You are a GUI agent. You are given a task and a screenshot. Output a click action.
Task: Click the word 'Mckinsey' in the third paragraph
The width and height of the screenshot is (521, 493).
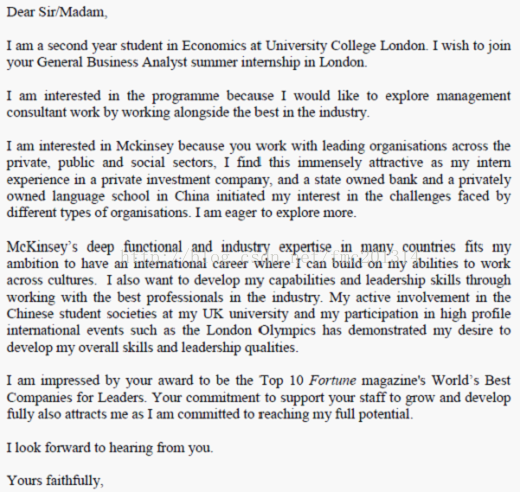pyautogui.click(x=145, y=146)
